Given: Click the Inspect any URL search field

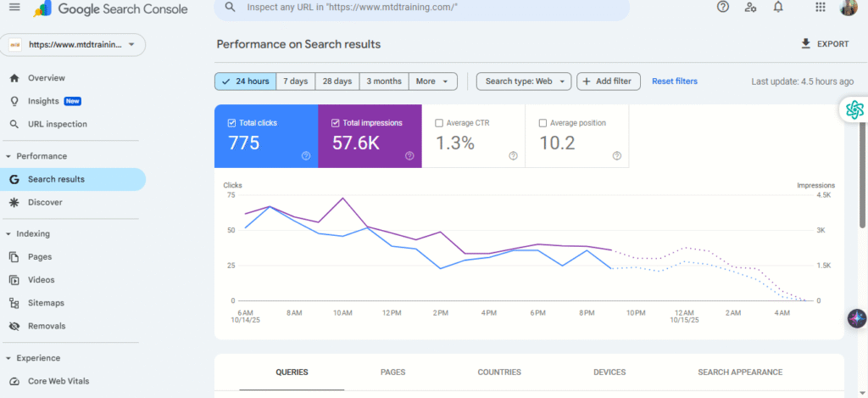Looking at the screenshot, I should [x=422, y=7].
